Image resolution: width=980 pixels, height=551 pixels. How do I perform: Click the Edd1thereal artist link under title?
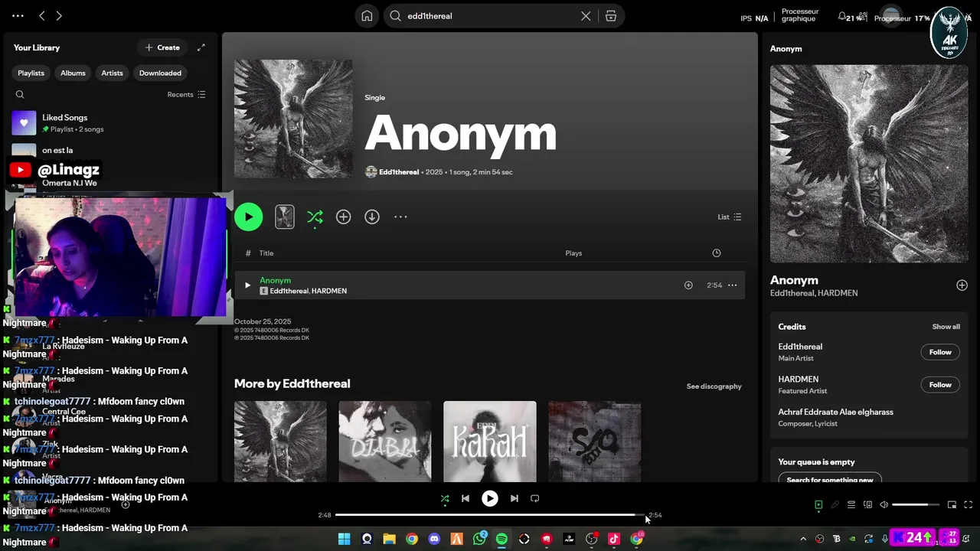click(399, 172)
